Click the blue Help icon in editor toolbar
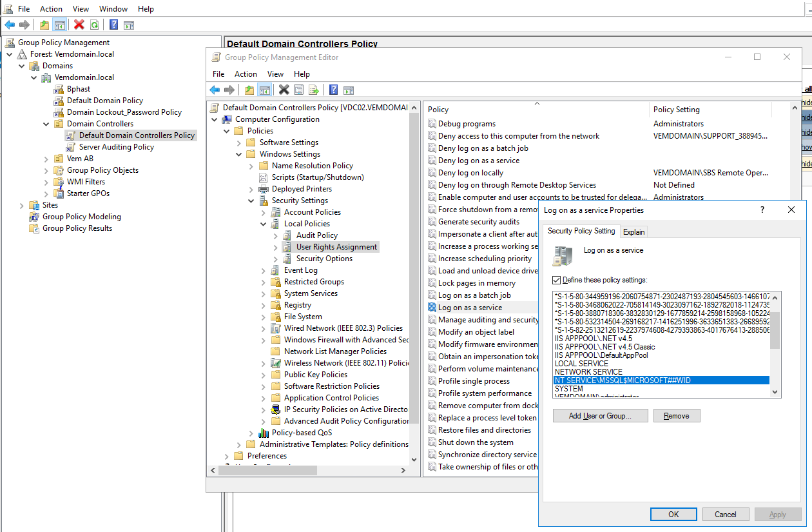 (x=333, y=90)
